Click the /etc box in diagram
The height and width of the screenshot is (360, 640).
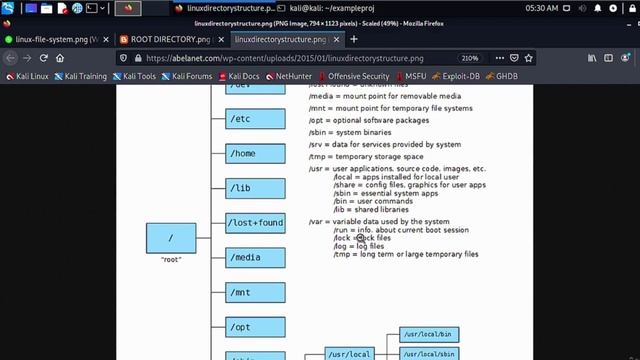[255, 119]
